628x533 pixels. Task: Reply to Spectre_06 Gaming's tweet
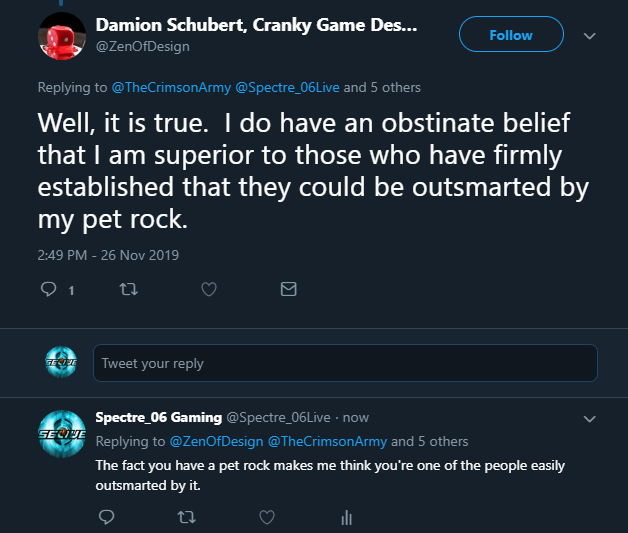[x=107, y=517]
